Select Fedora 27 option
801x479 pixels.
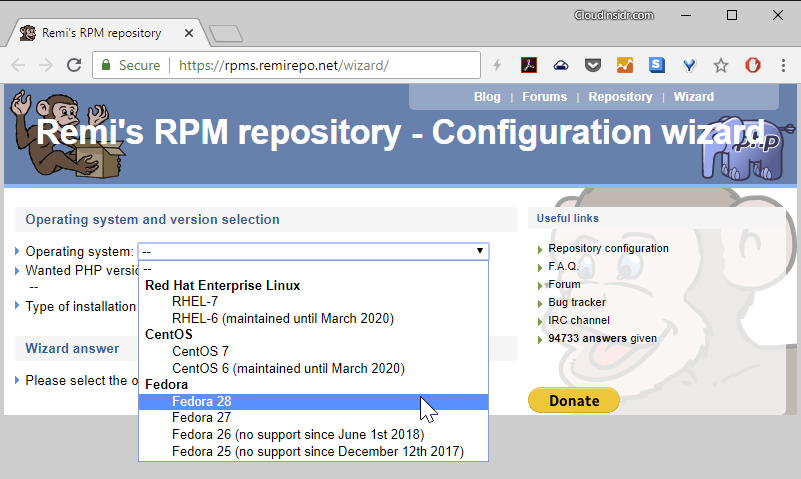click(202, 417)
